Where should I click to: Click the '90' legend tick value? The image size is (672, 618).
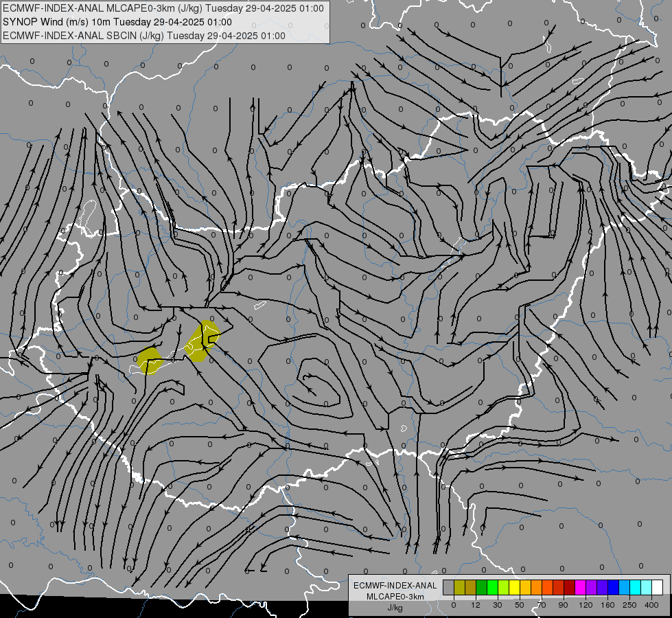[564, 605]
